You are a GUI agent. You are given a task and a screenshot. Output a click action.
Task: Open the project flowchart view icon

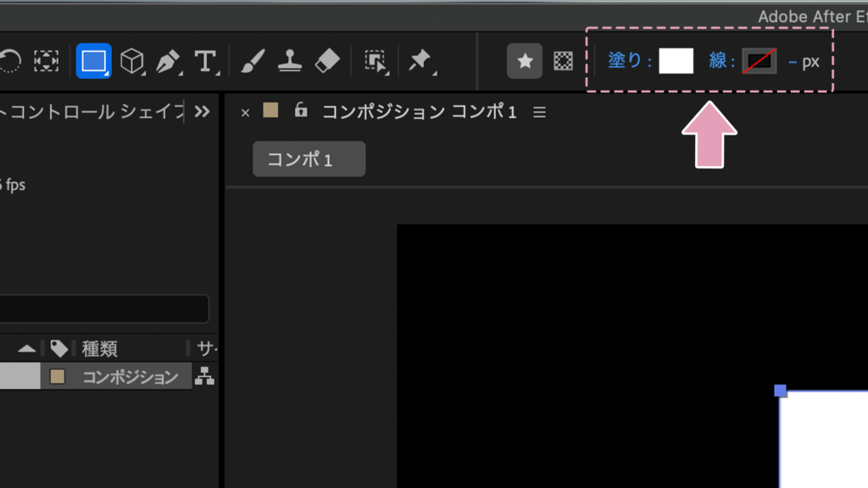click(x=205, y=376)
